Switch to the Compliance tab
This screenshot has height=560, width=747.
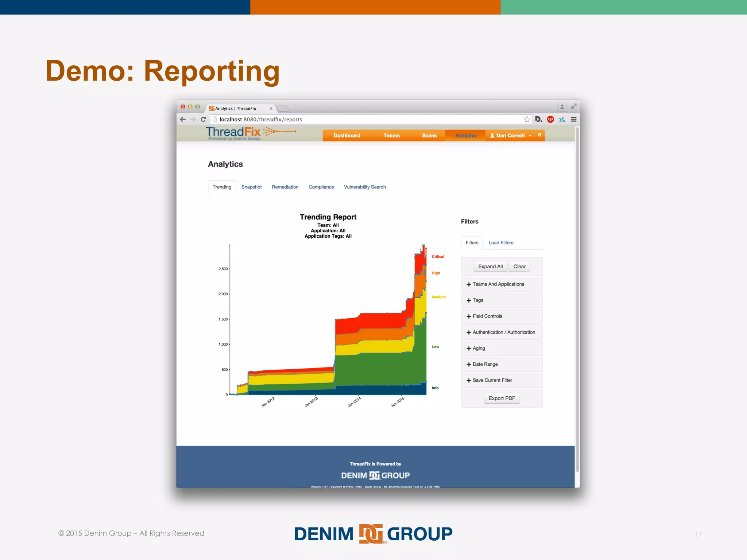tap(321, 187)
